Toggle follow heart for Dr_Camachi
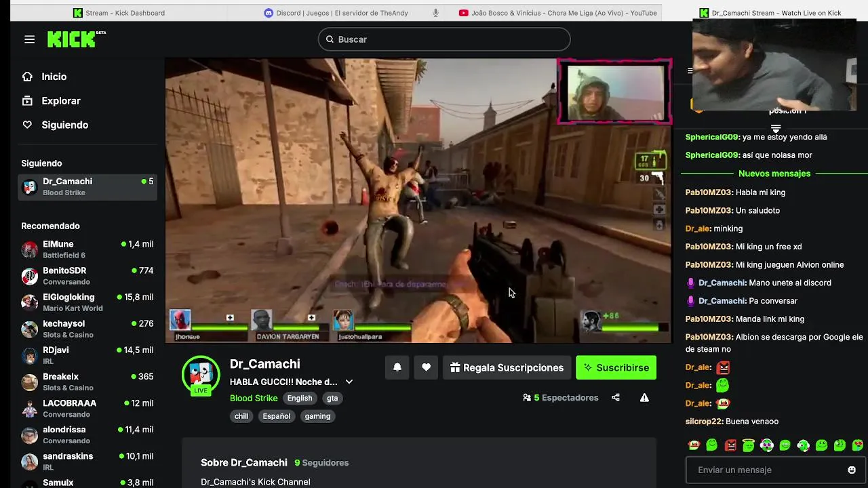The width and height of the screenshot is (868, 488). [x=426, y=367]
